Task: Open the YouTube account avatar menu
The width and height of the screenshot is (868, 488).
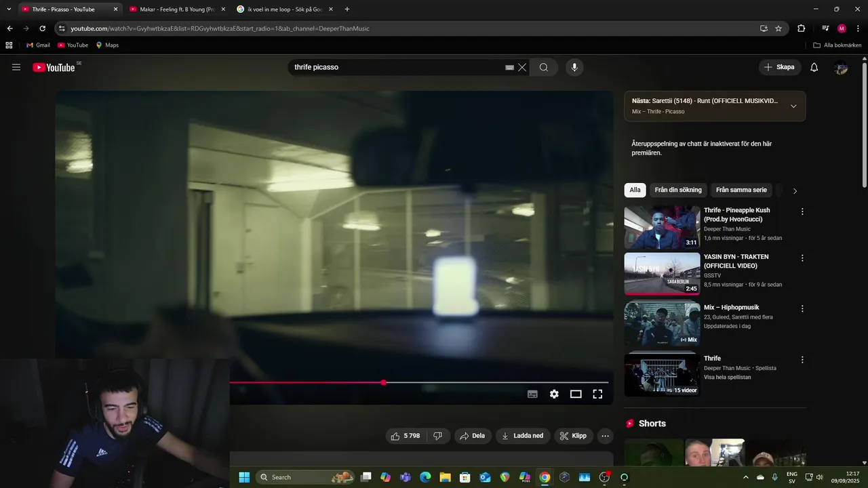Action: pos(842,67)
